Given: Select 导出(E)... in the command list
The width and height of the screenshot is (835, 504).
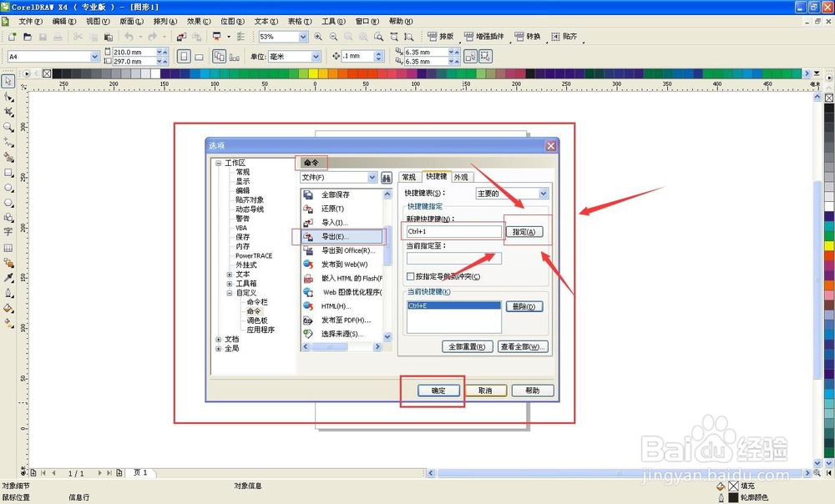Looking at the screenshot, I should [x=342, y=236].
